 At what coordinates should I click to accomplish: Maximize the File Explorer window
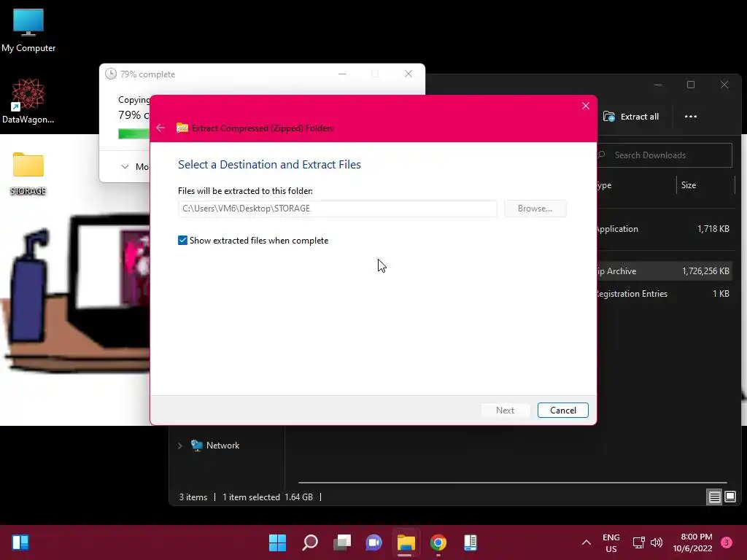point(691,85)
